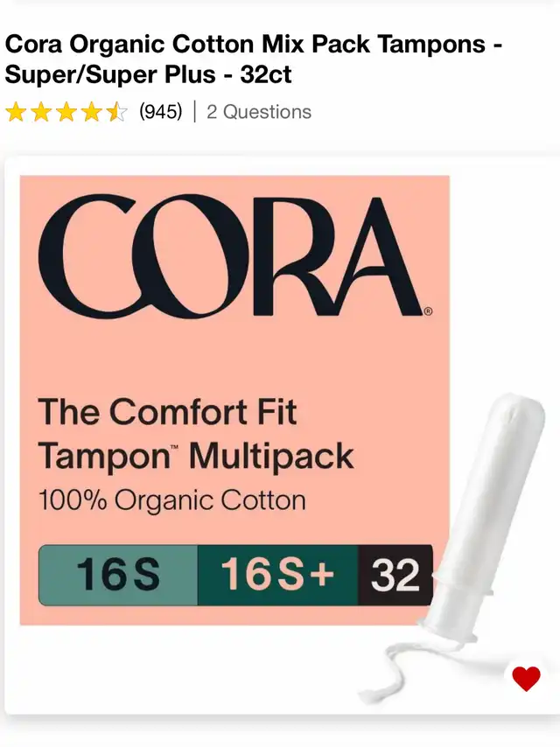
Task: Click the third gold star in rating
Action: (66, 113)
